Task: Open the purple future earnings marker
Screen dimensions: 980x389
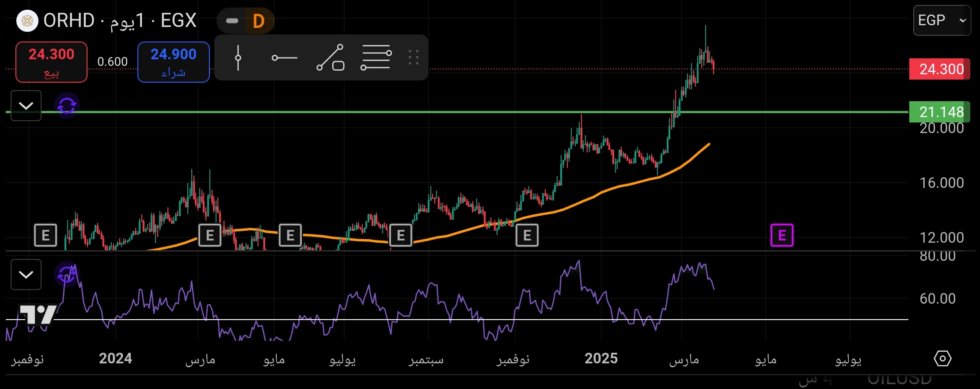Action: [782, 235]
